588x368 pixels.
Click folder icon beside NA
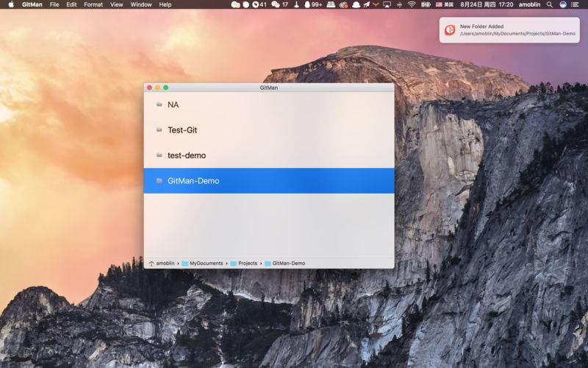point(159,105)
